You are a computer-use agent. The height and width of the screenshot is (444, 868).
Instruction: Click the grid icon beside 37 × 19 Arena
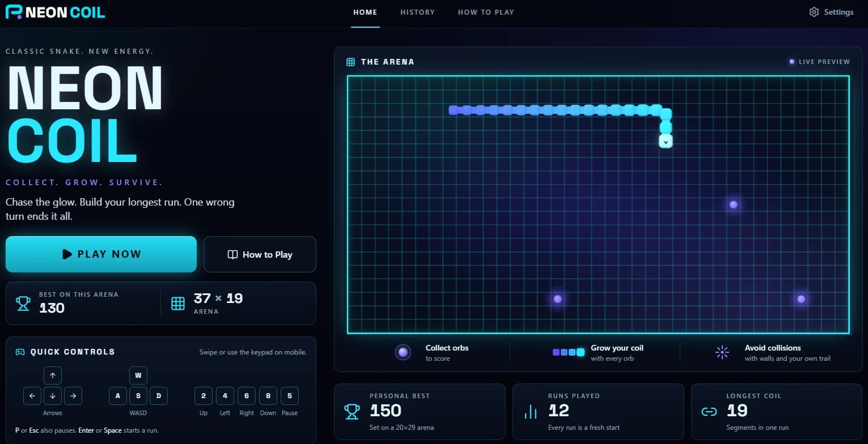click(178, 303)
